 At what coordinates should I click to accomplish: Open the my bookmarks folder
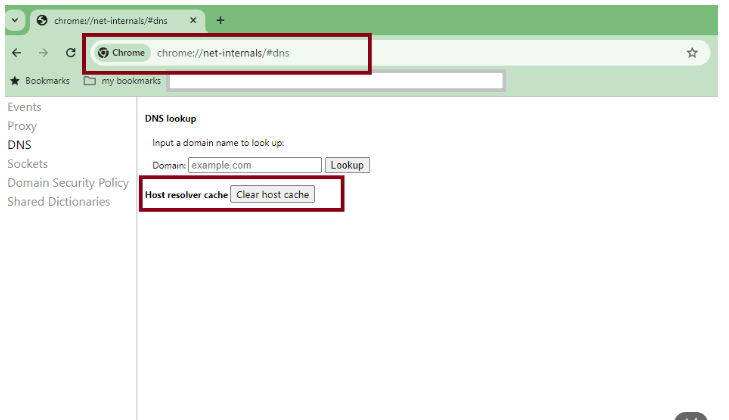(x=122, y=81)
